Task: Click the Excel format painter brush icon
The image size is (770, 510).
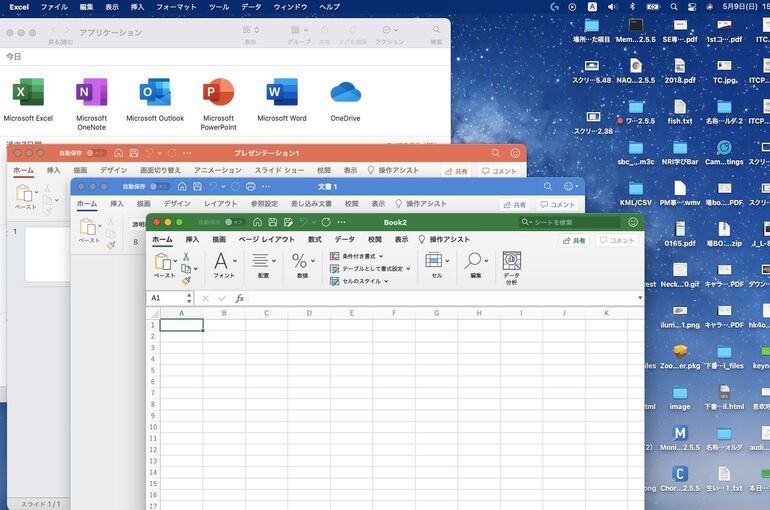Action: point(186,280)
